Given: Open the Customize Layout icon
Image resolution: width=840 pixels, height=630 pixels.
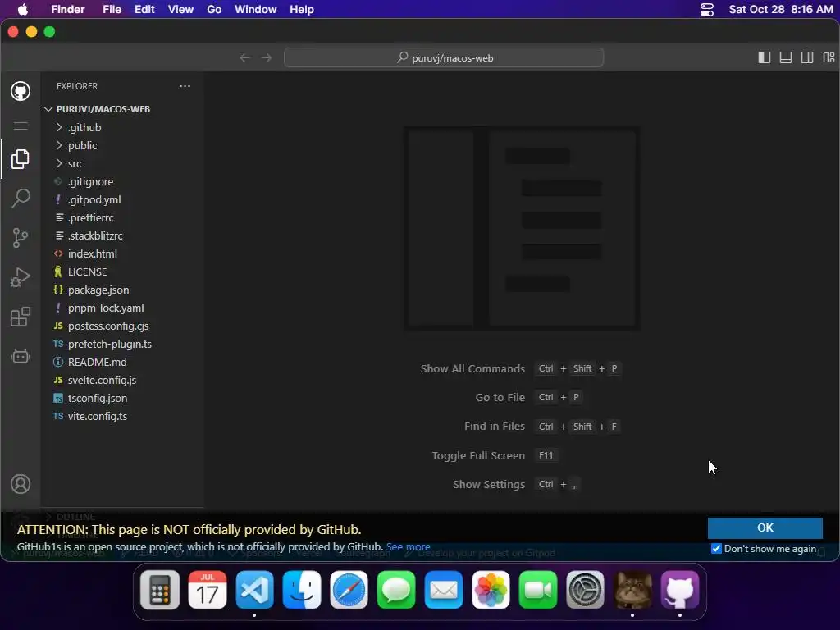Looking at the screenshot, I should click(x=829, y=58).
